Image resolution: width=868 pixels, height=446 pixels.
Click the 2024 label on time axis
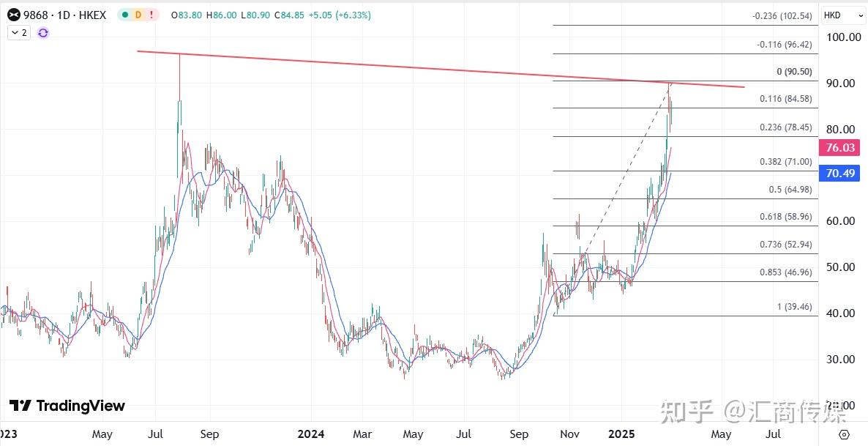pos(310,434)
